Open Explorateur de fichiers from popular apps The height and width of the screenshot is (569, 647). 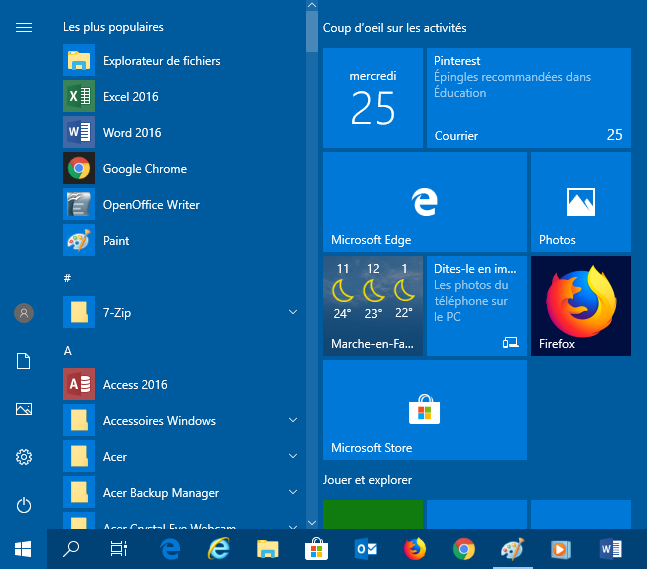tap(182, 61)
